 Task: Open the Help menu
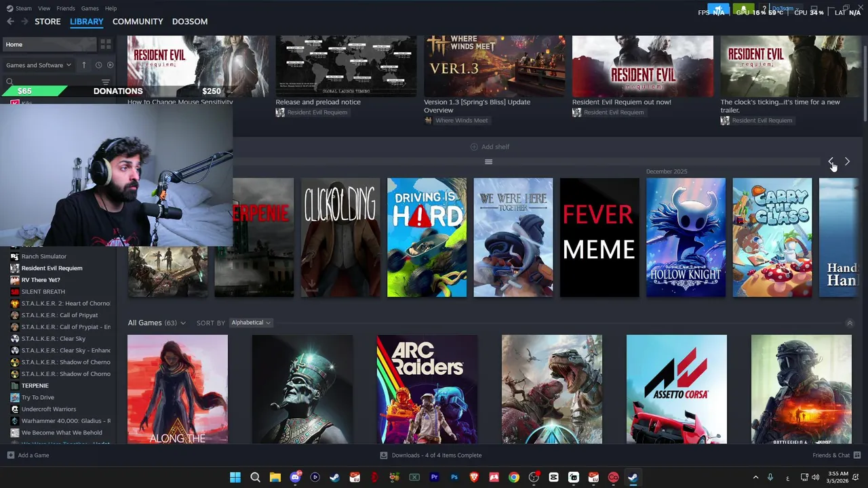pyautogui.click(x=111, y=8)
